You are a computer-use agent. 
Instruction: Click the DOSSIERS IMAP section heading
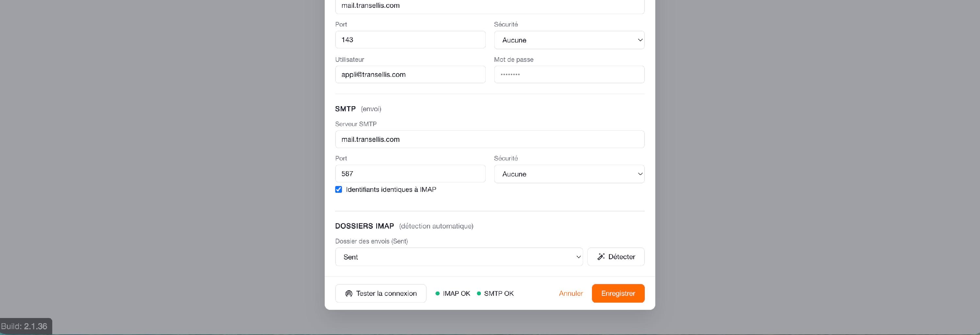[365, 226]
